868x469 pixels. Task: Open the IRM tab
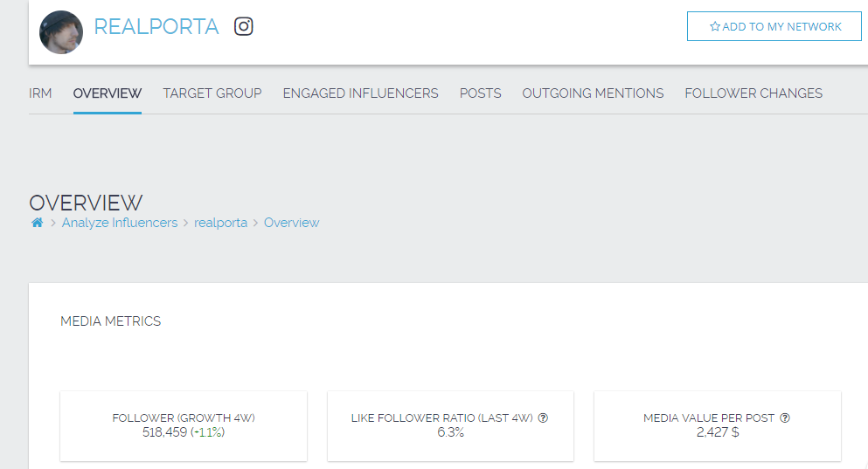pyautogui.click(x=40, y=93)
